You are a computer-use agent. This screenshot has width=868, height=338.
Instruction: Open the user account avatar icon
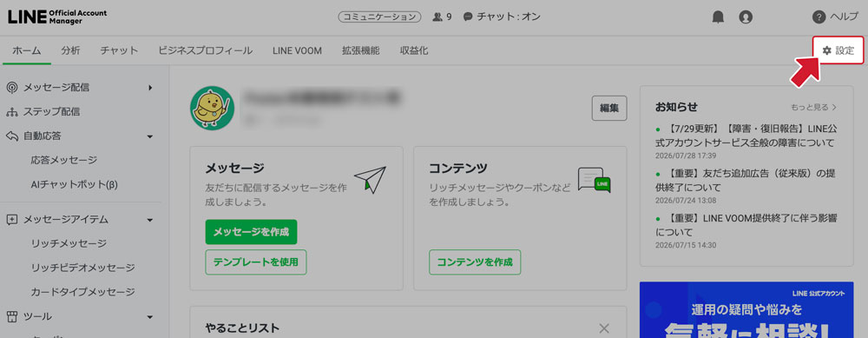tap(746, 17)
